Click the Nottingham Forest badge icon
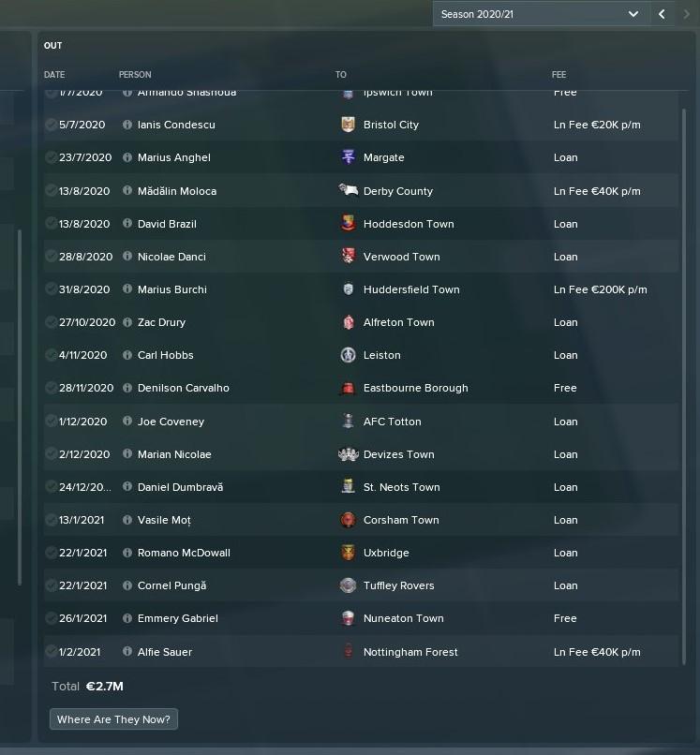 [348, 651]
